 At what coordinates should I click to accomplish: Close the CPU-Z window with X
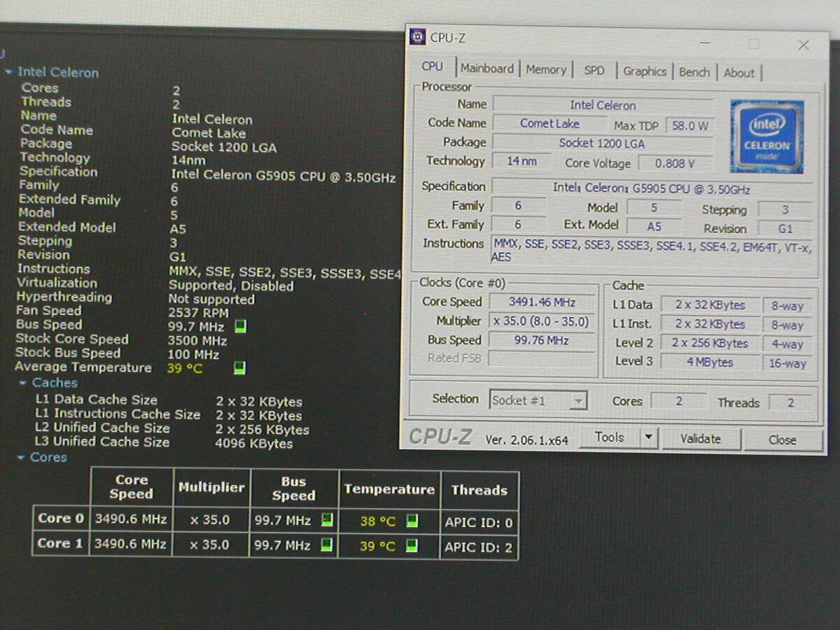point(804,45)
